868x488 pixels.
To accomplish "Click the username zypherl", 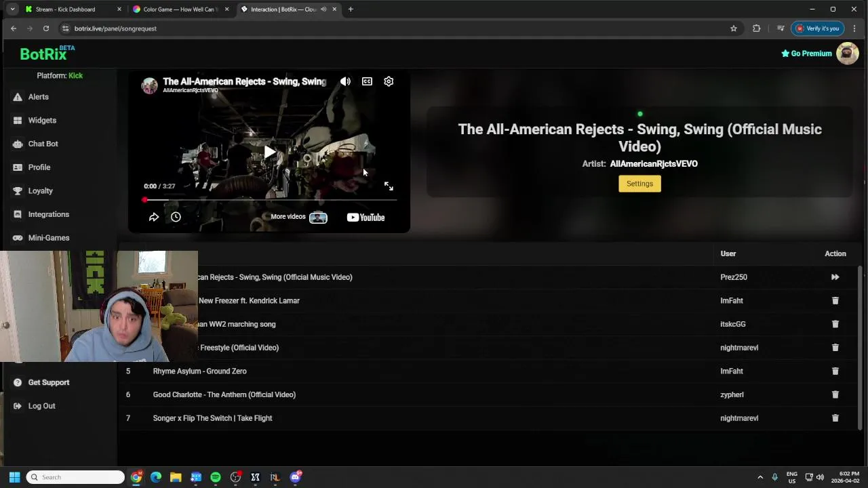I will coord(732,394).
